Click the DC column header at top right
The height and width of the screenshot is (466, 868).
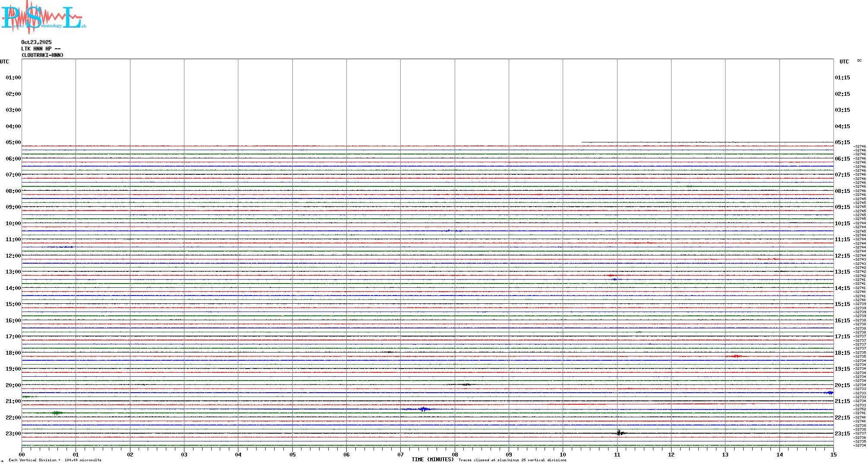(x=859, y=61)
